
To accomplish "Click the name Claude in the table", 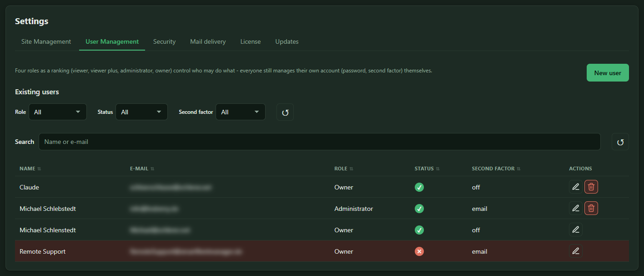I will [29, 187].
